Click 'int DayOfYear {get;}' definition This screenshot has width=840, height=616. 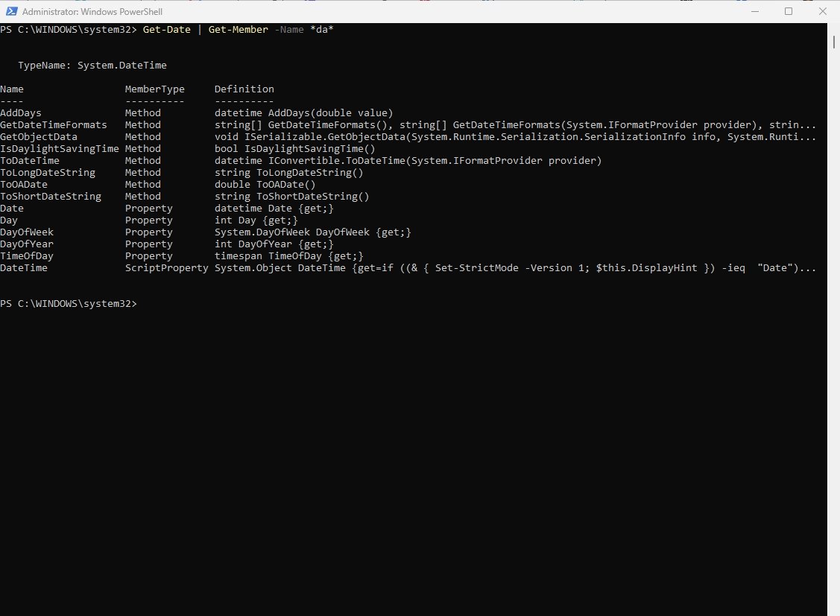pos(274,244)
